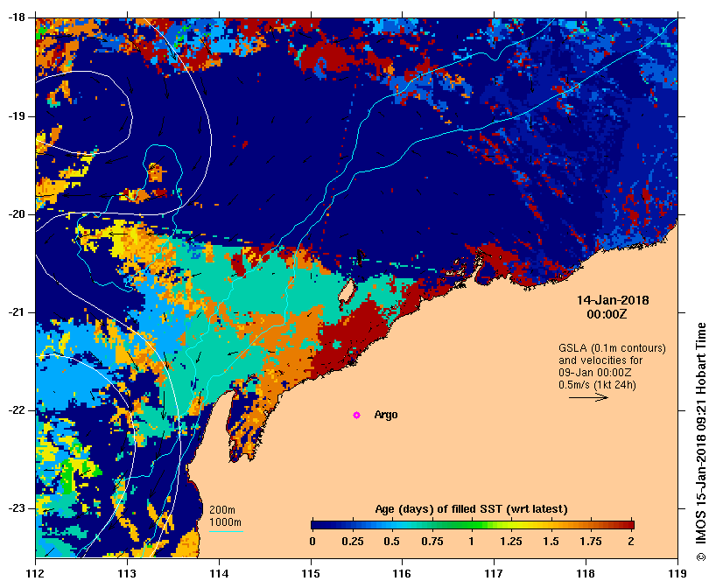Click the colorbar '2' tick label
Image resolution: width=716 pixels, height=588 pixels.
click(x=631, y=542)
